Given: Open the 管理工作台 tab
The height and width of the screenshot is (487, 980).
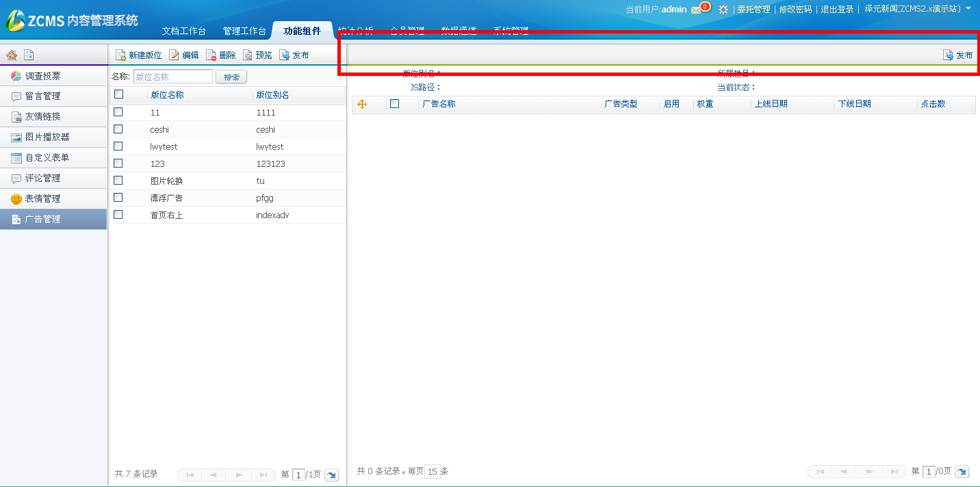Looking at the screenshot, I should (x=244, y=31).
